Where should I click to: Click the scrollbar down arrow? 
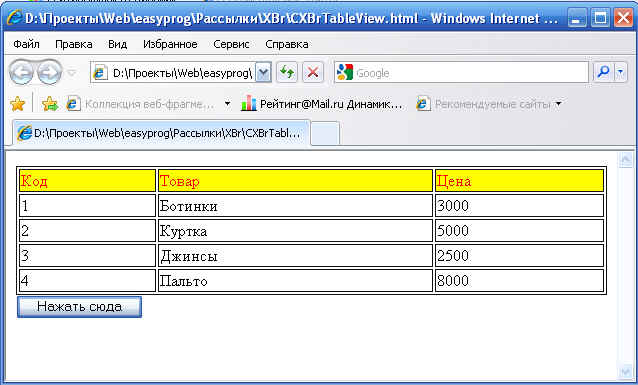(625, 371)
